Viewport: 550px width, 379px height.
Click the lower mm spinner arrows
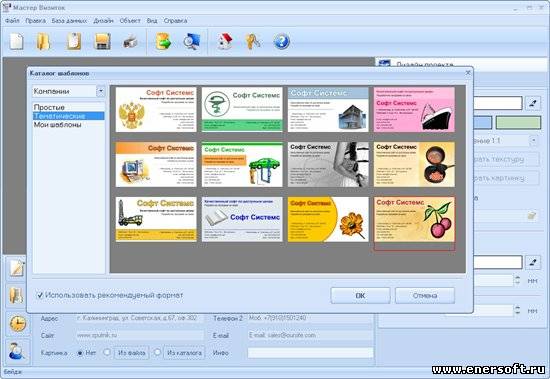[x=517, y=310]
